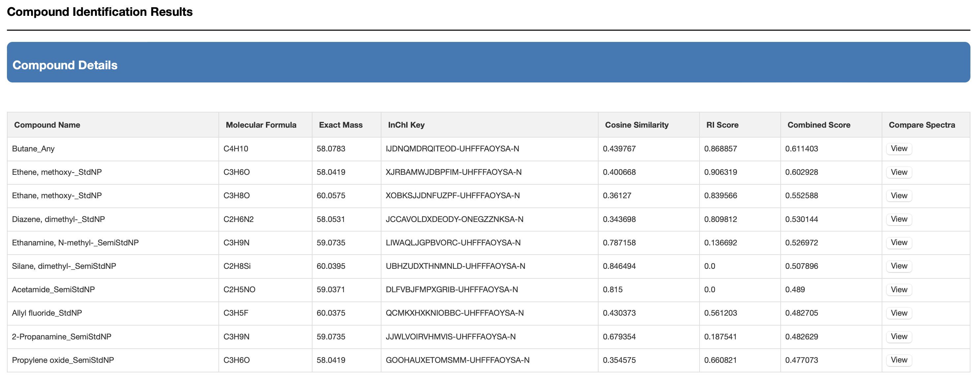Open spectra view for Ethene, methoxy-_StdNP
The image size is (980, 378).
click(898, 172)
